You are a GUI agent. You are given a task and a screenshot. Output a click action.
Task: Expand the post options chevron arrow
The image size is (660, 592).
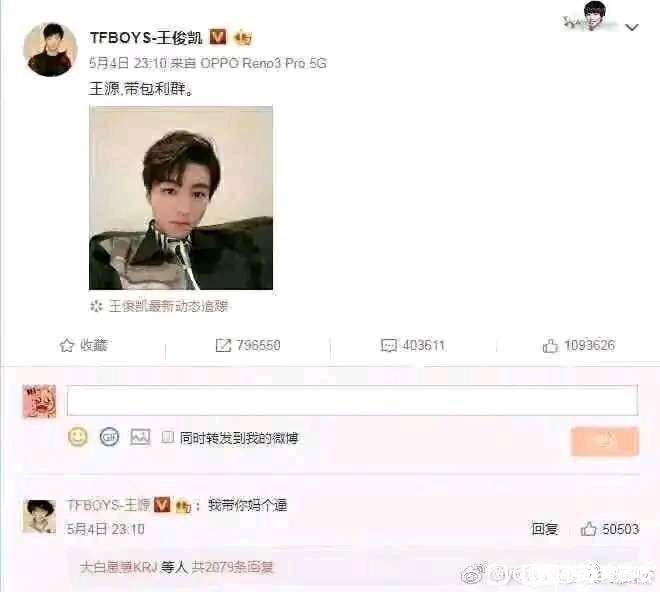coord(632,28)
